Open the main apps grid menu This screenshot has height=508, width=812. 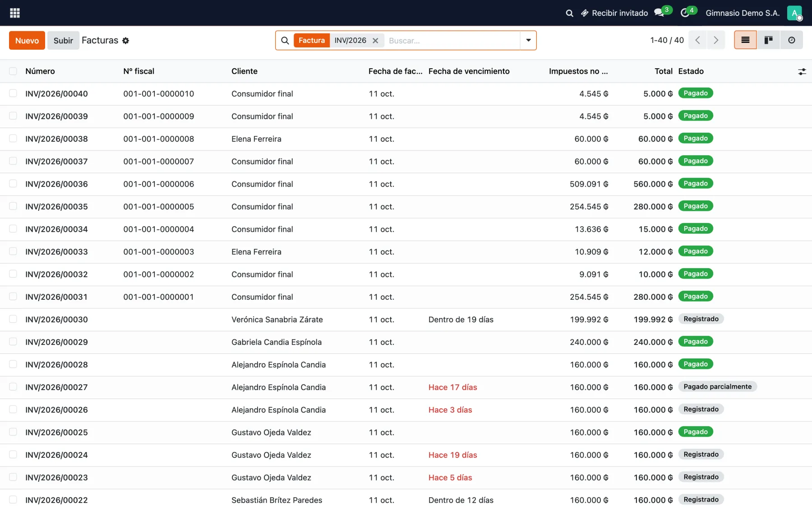(14, 13)
